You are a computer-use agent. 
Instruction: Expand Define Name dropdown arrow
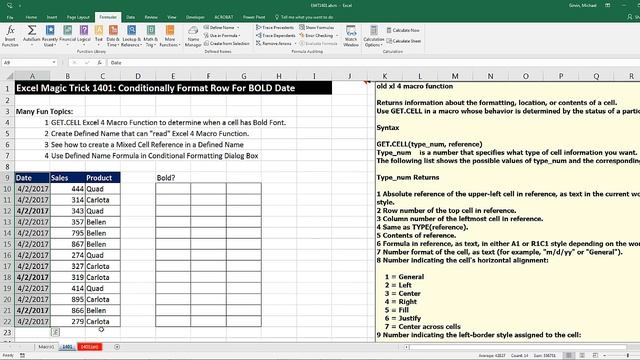pyautogui.click(x=238, y=27)
